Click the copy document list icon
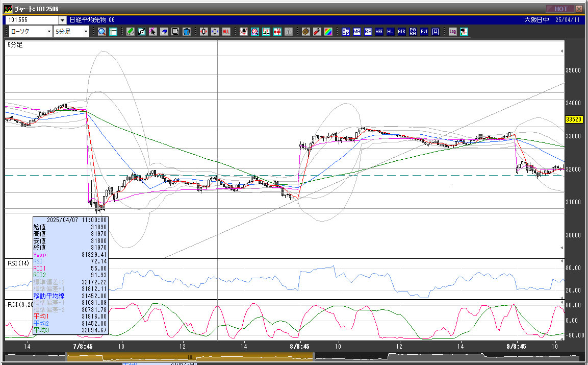Screen dimensions: 588x365 coord(175,32)
